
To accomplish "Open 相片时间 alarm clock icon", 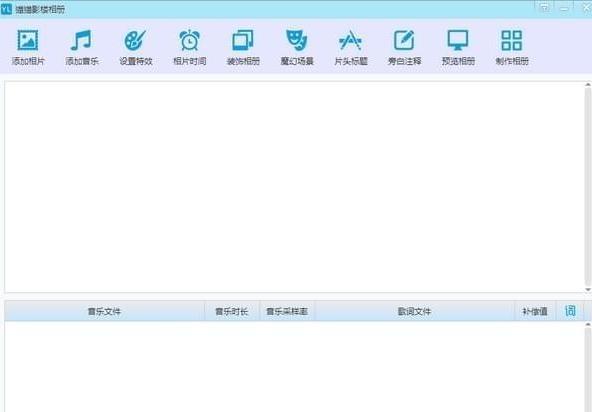I will (189, 40).
